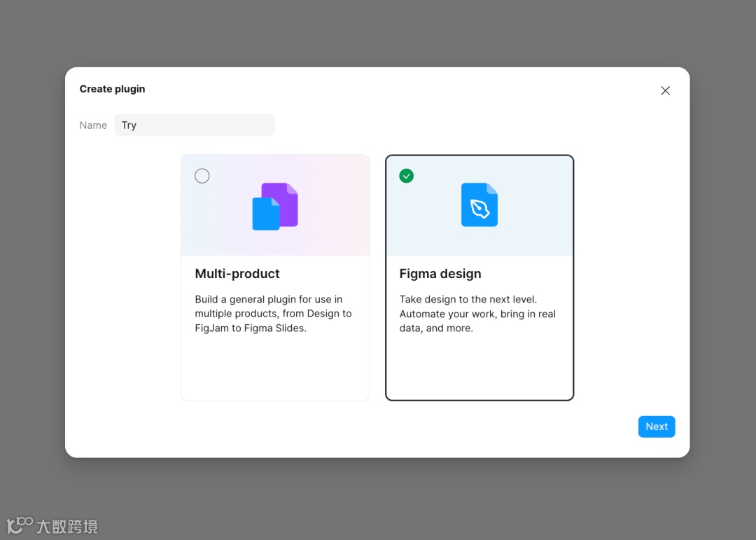Click the Next button
The height and width of the screenshot is (540, 756).
(657, 427)
